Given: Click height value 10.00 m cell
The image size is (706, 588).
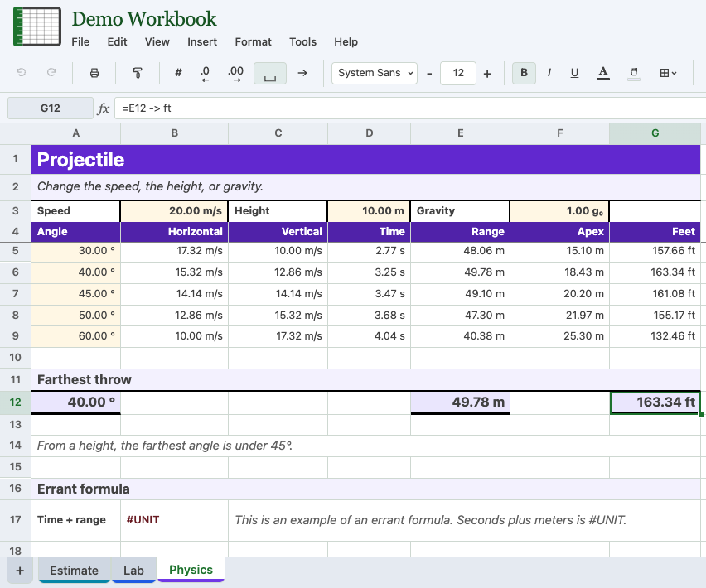Looking at the screenshot, I should (x=370, y=211).
